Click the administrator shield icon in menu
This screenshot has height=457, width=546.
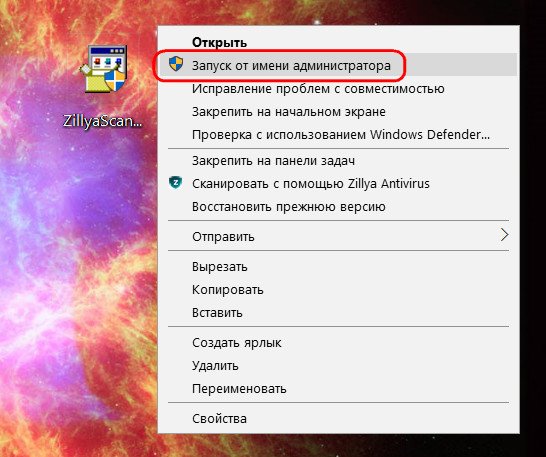[x=176, y=64]
